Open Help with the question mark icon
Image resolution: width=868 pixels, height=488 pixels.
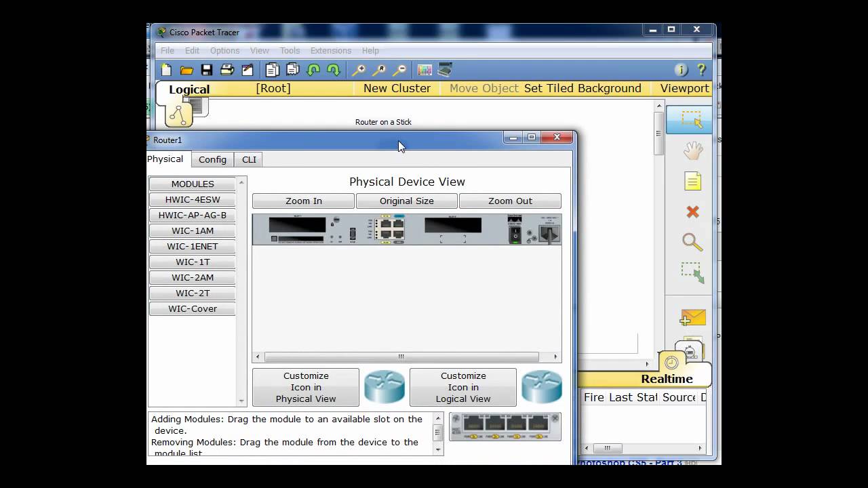(702, 70)
